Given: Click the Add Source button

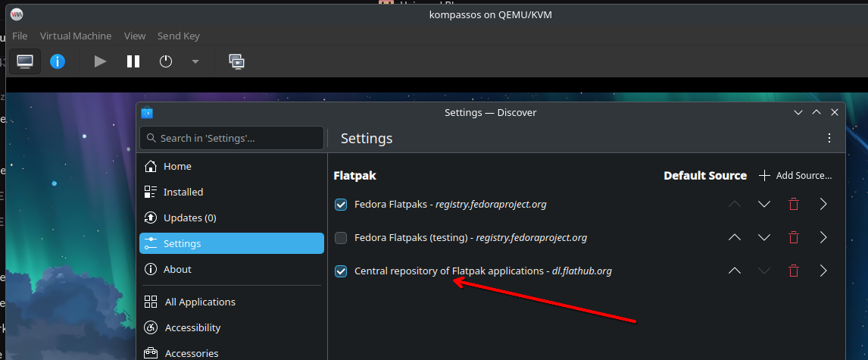Looking at the screenshot, I should [x=795, y=175].
